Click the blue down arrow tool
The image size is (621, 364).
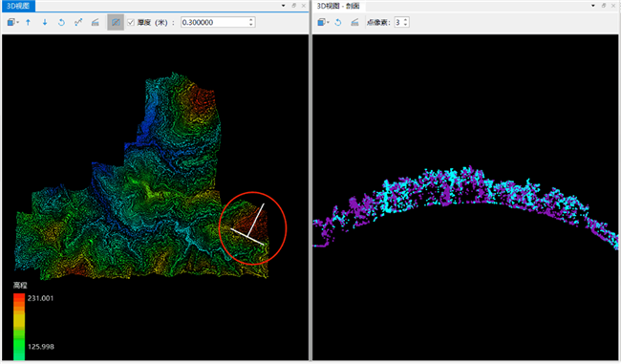(x=45, y=23)
